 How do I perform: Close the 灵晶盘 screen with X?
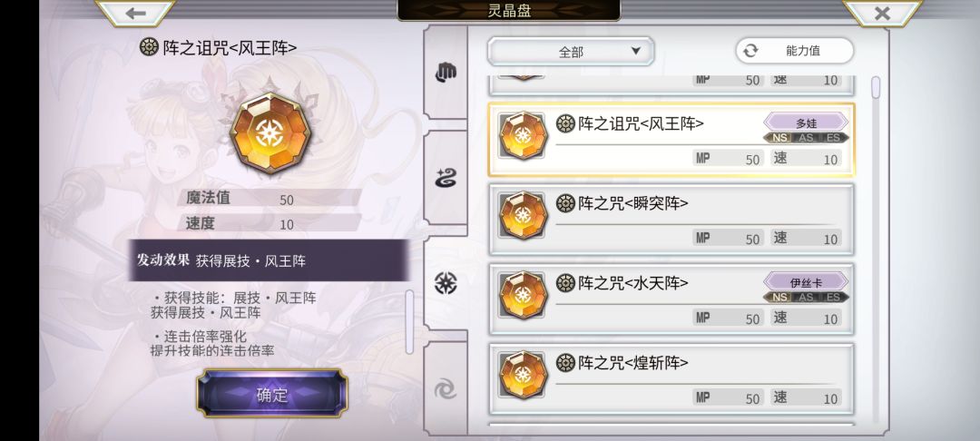point(882,13)
